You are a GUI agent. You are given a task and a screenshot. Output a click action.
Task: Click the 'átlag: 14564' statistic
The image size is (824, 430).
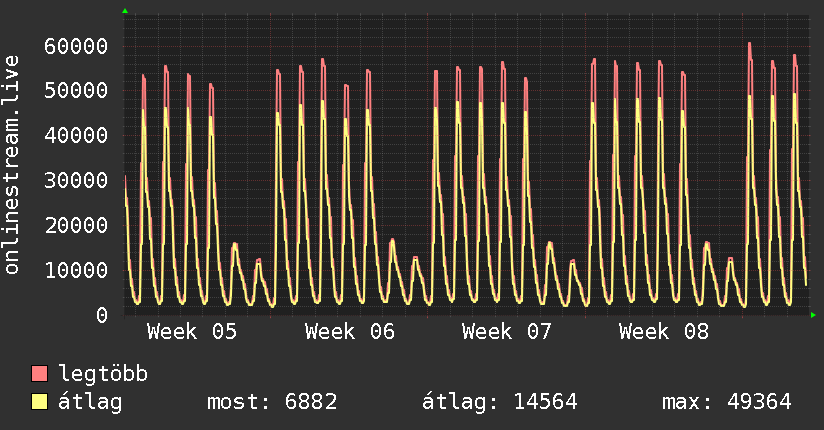[x=501, y=402]
